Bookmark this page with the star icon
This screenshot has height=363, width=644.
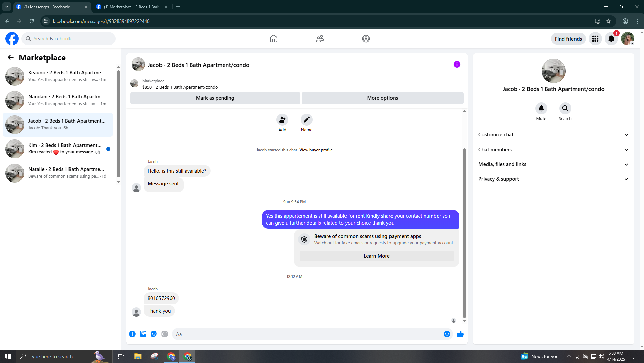click(x=608, y=21)
